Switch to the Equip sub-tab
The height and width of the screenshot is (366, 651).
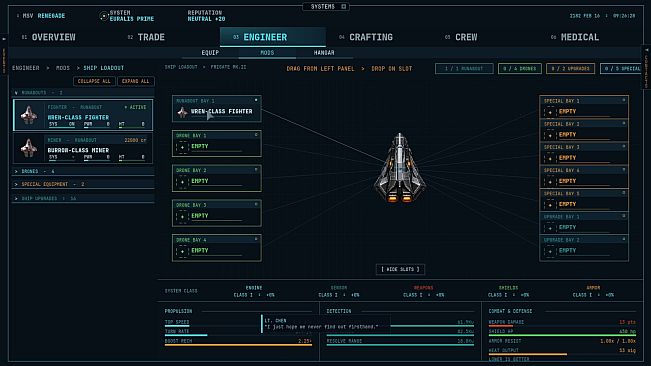tap(210, 53)
